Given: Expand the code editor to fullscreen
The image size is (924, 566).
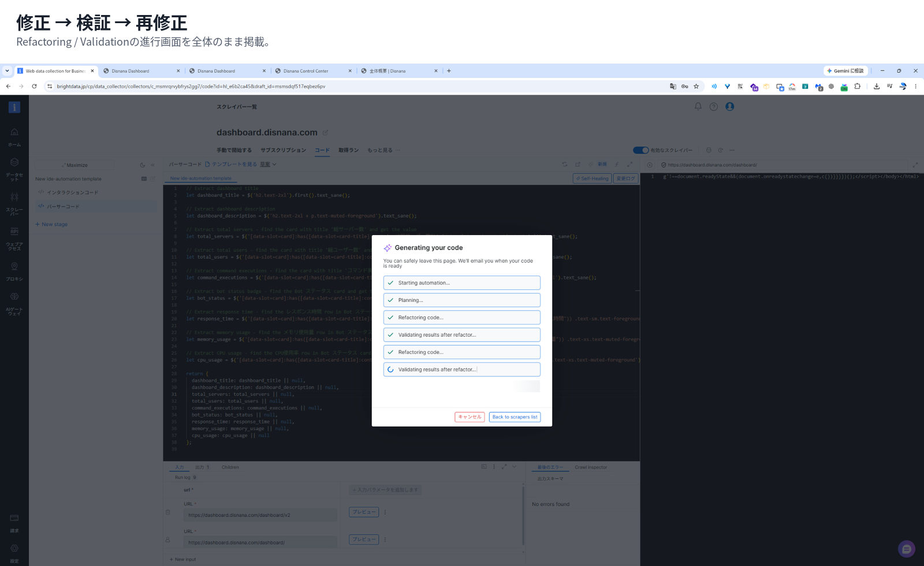Looking at the screenshot, I should (630, 165).
